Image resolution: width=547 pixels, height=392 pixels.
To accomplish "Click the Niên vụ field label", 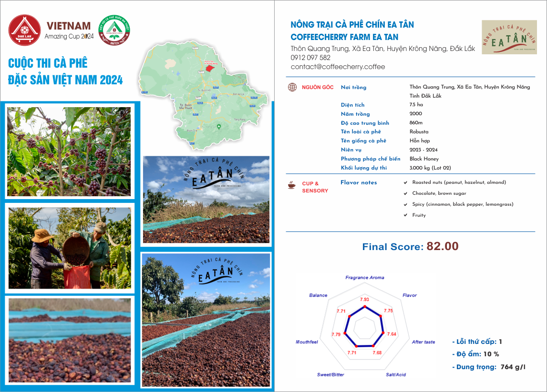I will 351,150.
